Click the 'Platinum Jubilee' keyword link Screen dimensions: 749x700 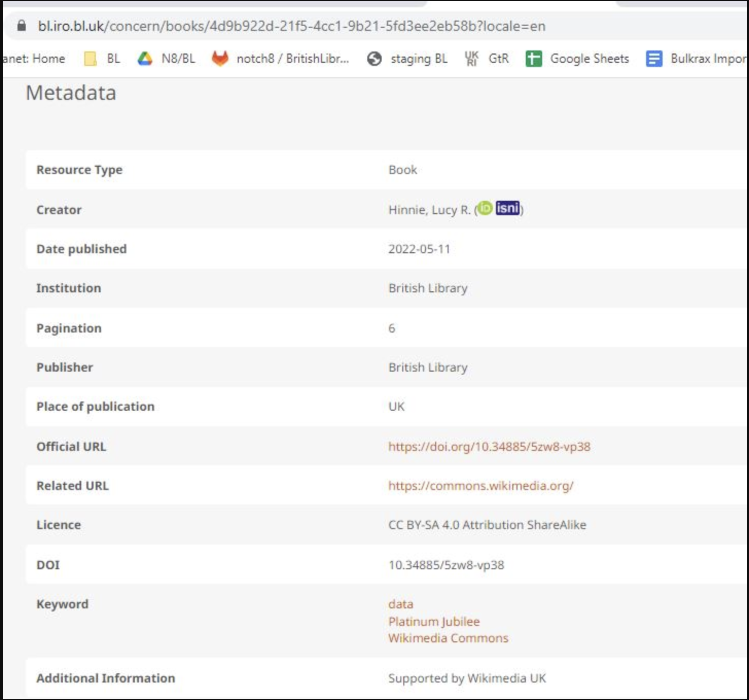(x=434, y=621)
